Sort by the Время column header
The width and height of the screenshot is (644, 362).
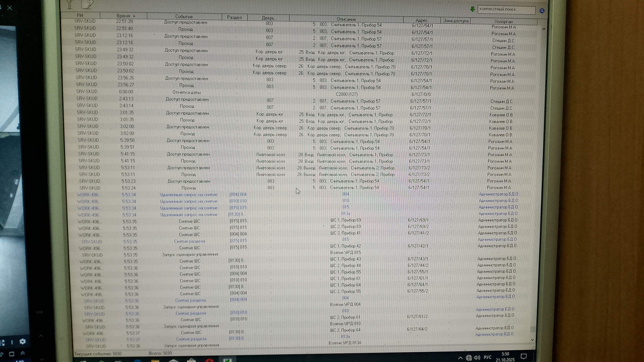click(123, 16)
